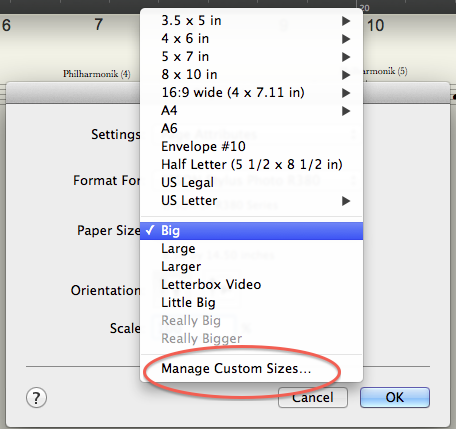Screen dimensions: 456x429
Task: Choose the US Legal paper size
Action: [x=251, y=183]
